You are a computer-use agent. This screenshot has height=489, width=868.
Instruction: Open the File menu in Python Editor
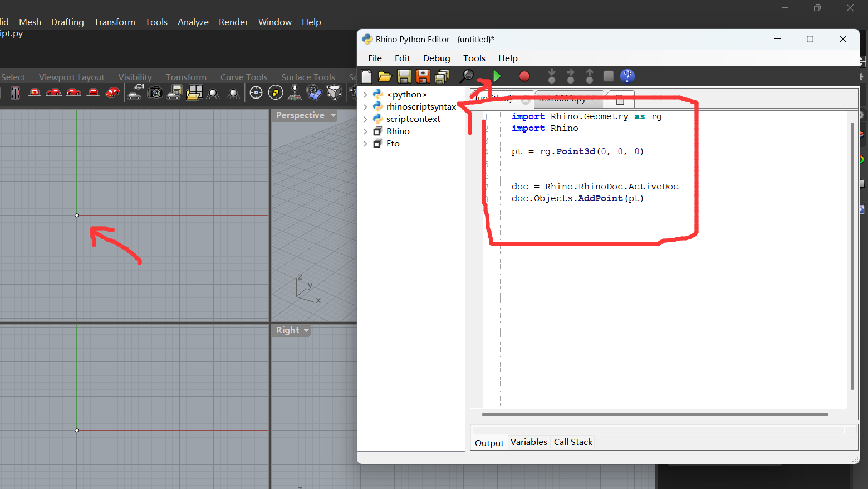pos(375,58)
